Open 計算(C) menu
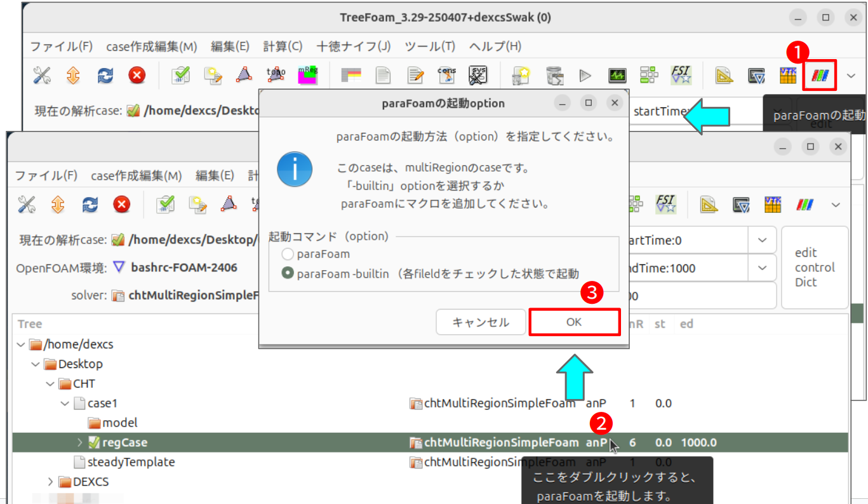This screenshot has height=504, width=868. click(283, 46)
